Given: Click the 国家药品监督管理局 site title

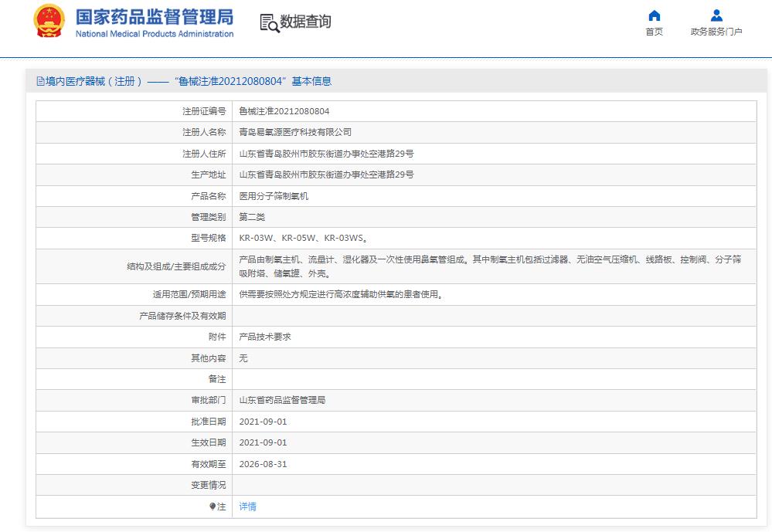Looking at the screenshot, I should tap(155, 17).
